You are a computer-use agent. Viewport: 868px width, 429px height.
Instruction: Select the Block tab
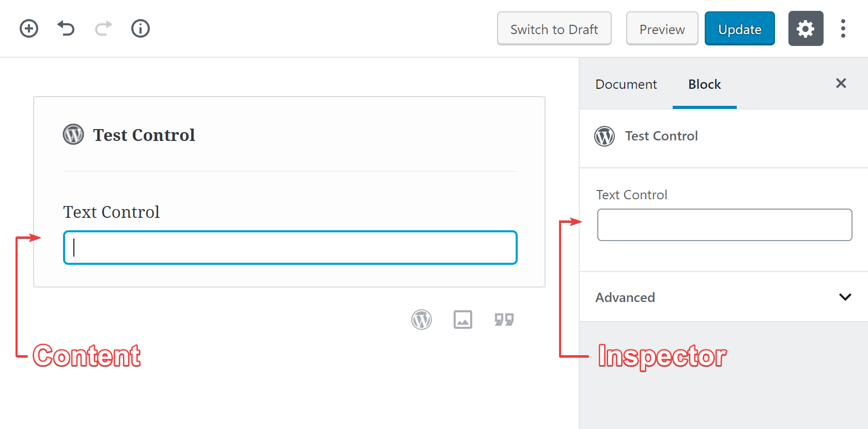coord(705,84)
